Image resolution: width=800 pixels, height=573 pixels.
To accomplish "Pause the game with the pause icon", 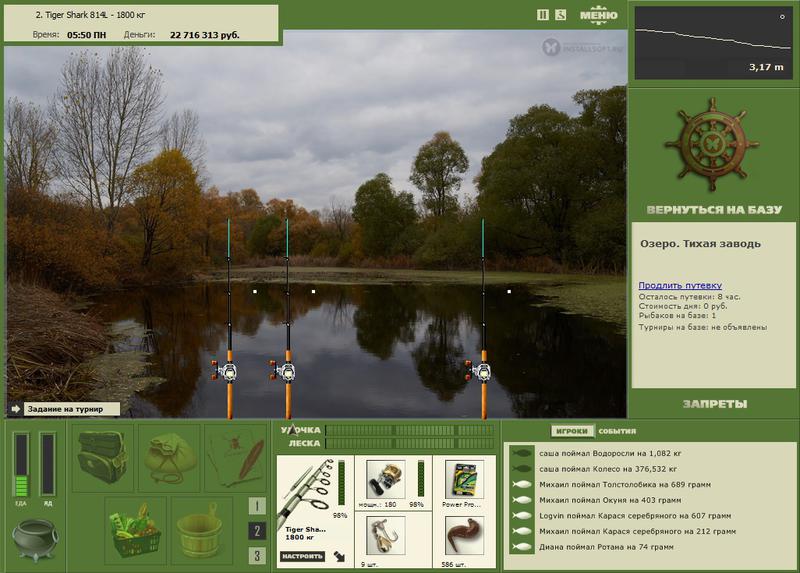I will 543,15.
